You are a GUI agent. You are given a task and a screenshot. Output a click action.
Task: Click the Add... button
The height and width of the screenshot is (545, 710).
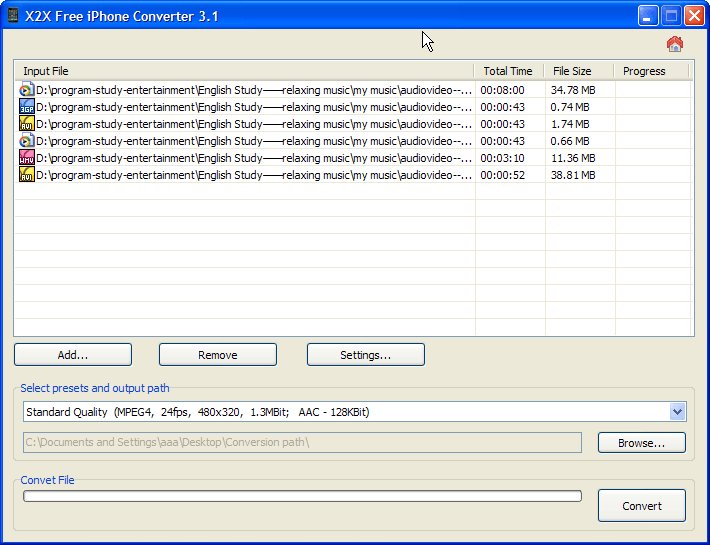point(73,354)
